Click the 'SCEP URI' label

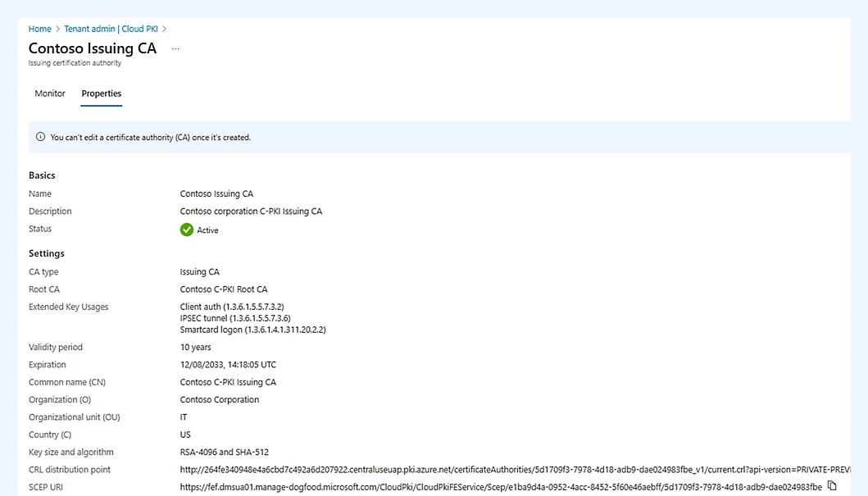pyautogui.click(x=45, y=487)
